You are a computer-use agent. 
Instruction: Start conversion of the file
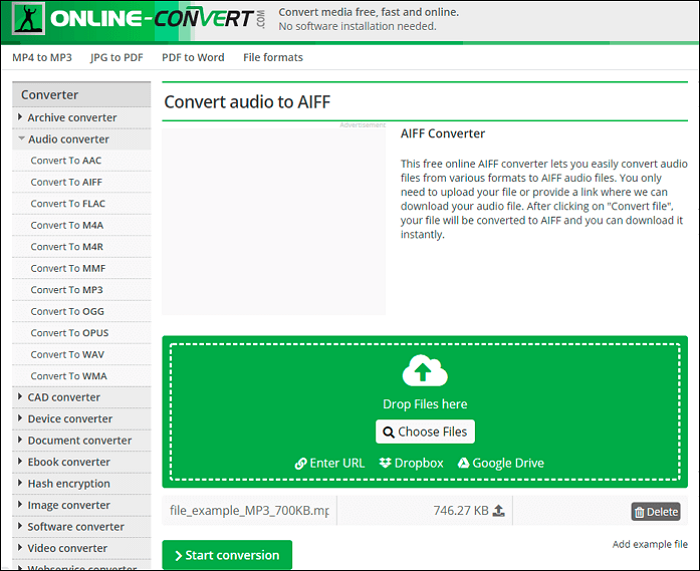[x=227, y=555]
